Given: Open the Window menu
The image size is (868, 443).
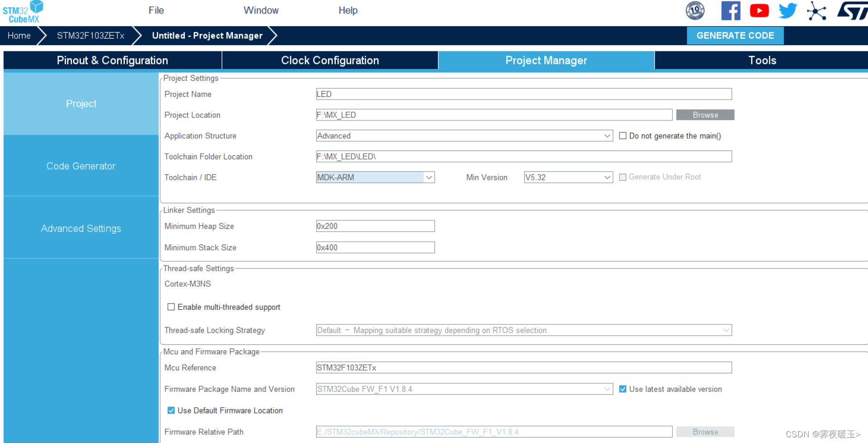Looking at the screenshot, I should click(261, 10).
